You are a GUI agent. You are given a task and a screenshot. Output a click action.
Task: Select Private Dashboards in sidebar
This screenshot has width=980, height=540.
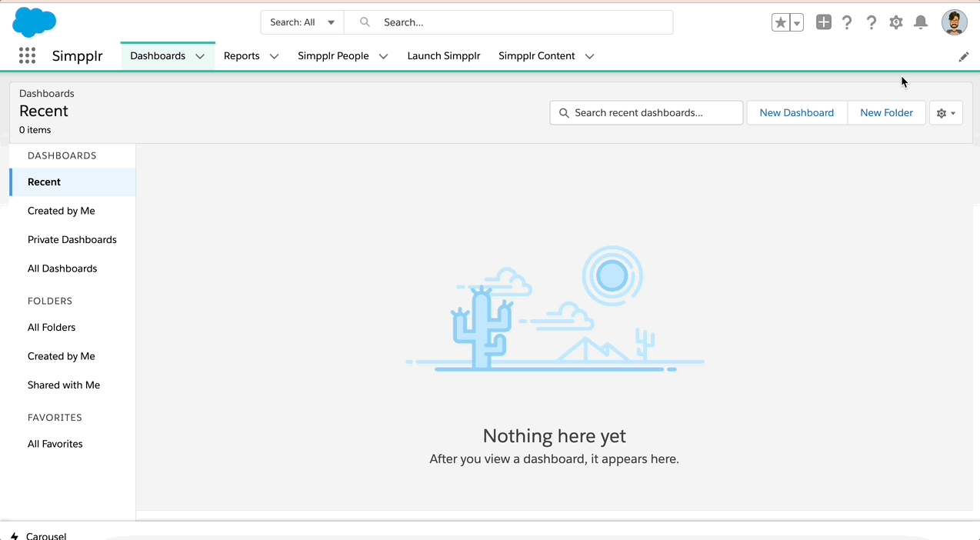point(73,239)
